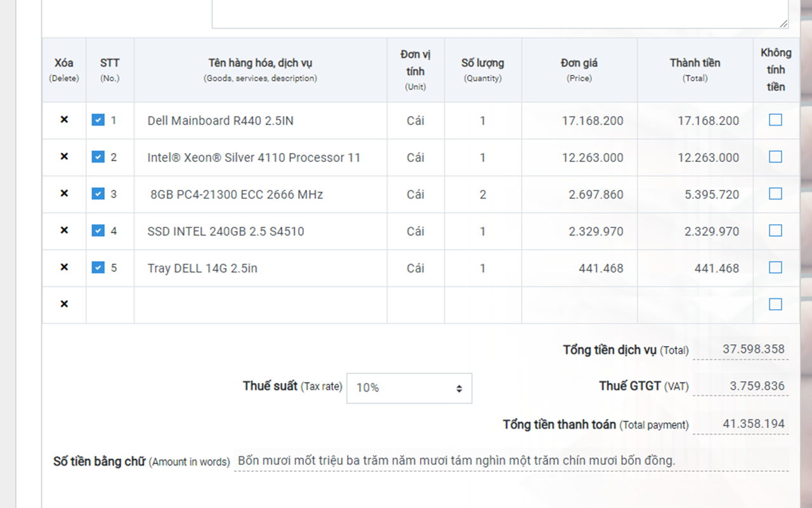
Task: Edit the price of Intel Xeon Silver 4110
Action: coord(580,157)
